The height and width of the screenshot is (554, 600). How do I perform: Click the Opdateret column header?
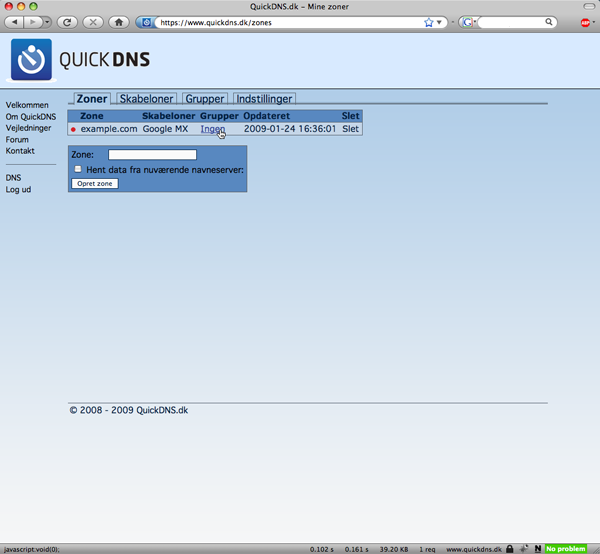click(x=266, y=116)
